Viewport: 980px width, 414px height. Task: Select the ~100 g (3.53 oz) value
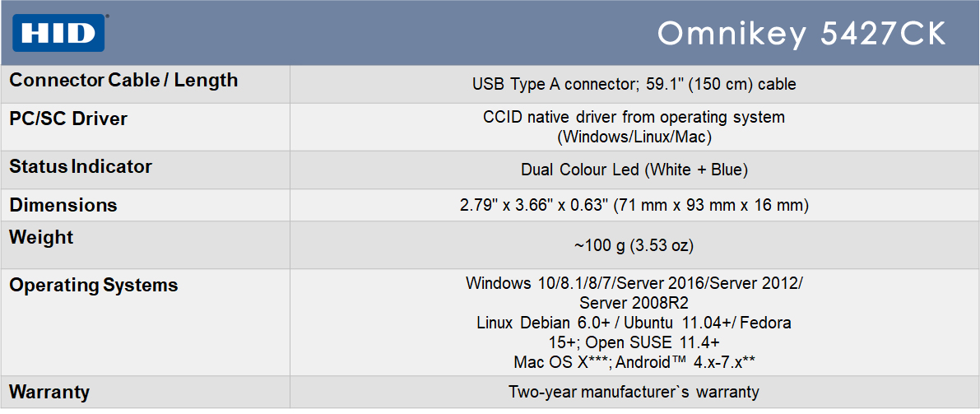(x=634, y=246)
